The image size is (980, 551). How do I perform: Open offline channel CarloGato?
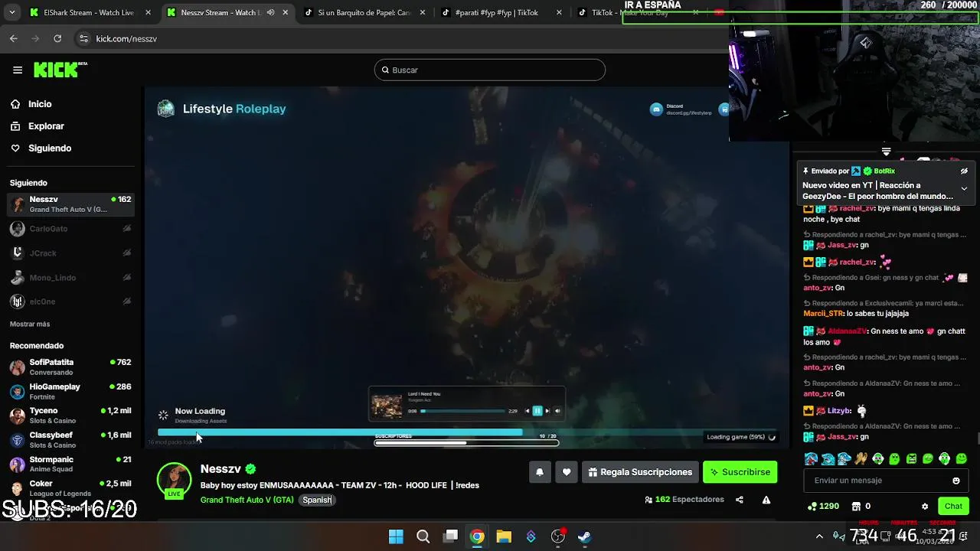pos(71,229)
